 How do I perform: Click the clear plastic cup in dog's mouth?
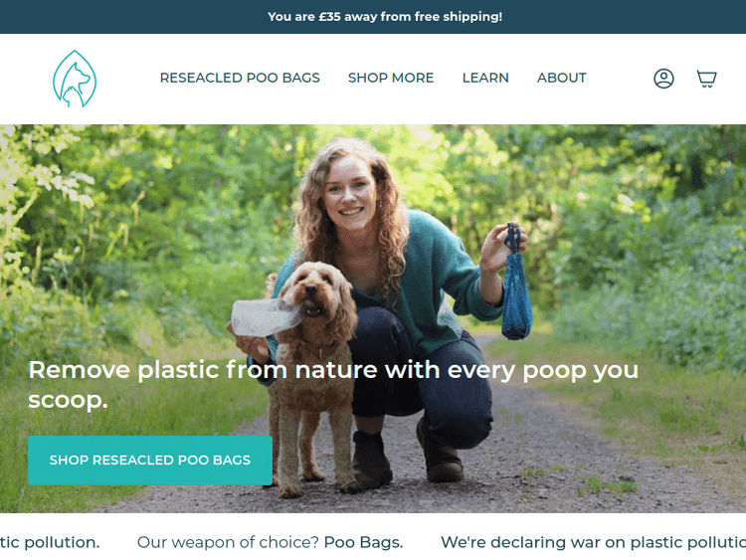click(266, 316)
